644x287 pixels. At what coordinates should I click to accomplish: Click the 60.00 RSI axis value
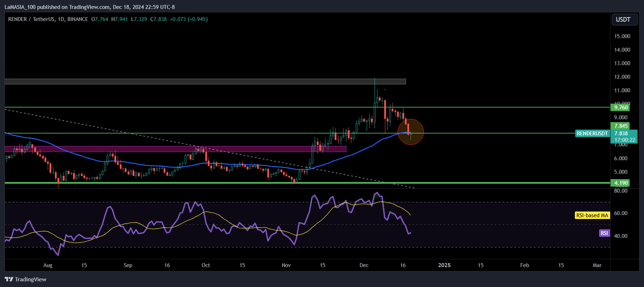tap(620, 213)
